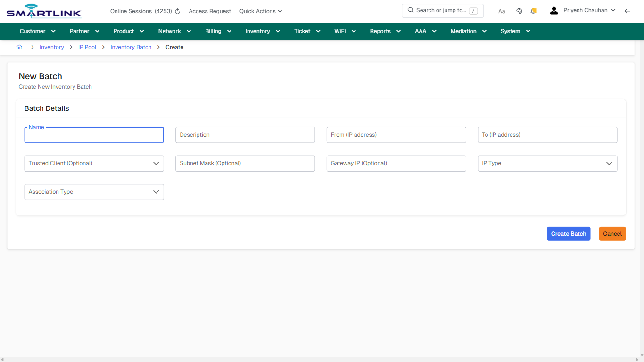Screen dimensions: 644x362
Task: Open the Priyesh Chauhan account menu
Action: [x=585, y=10]
